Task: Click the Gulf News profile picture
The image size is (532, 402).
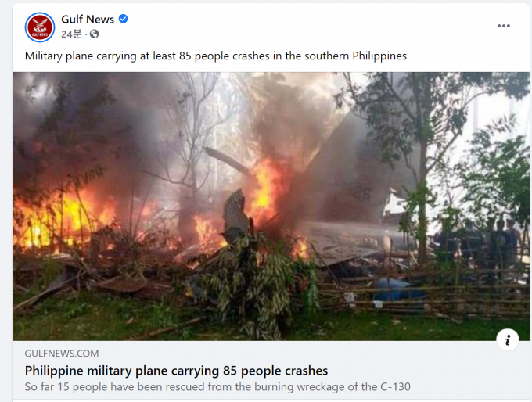Action: 40,27
